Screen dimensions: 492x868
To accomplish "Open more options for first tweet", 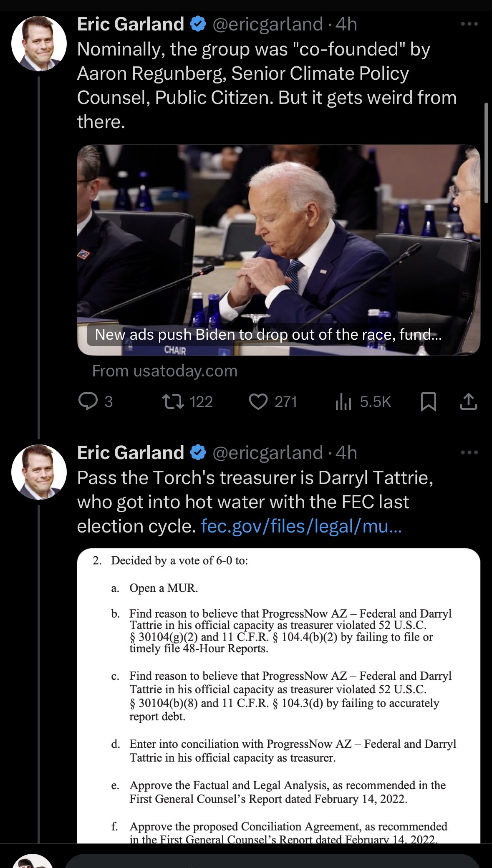I will [x=469, y=24].
